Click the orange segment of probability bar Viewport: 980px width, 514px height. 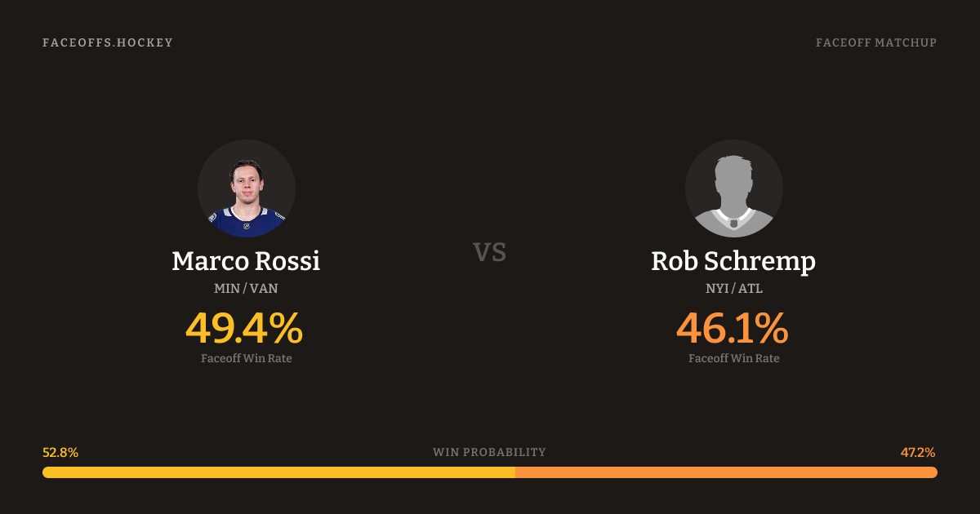click(727, 472)
